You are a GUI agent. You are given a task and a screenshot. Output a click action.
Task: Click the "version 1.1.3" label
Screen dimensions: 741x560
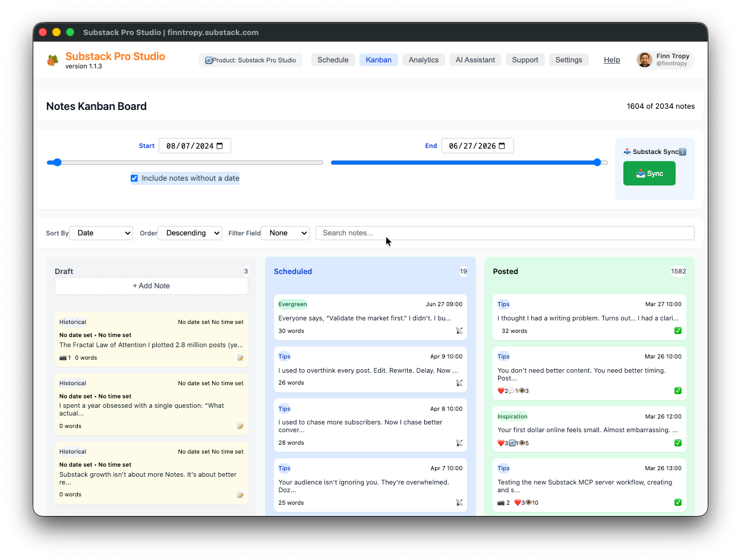click(x=84, y=67)
